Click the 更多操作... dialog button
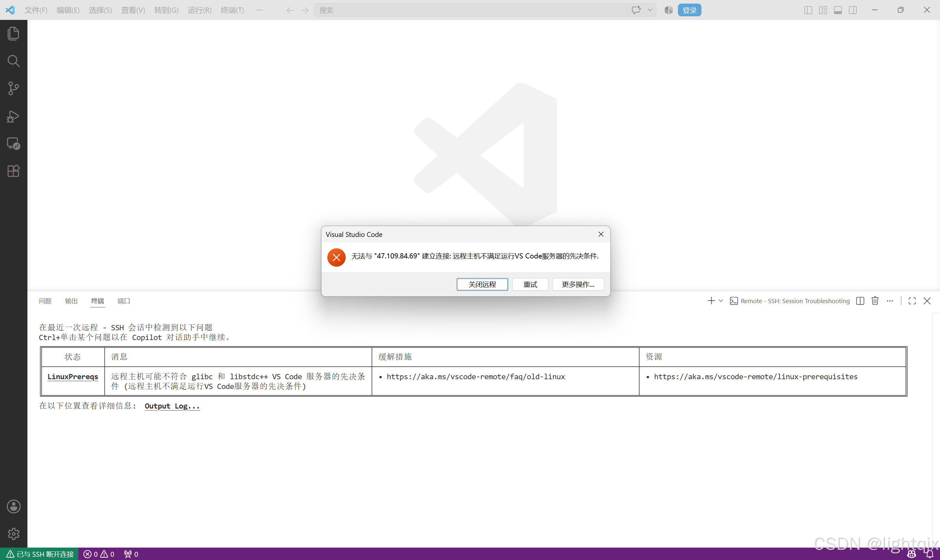 578,284
